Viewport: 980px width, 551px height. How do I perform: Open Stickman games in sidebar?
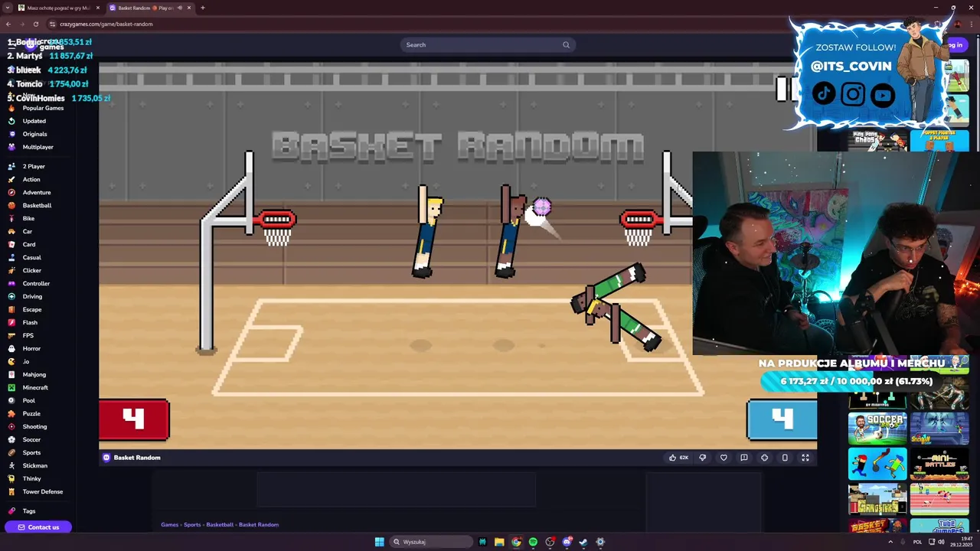34,465
